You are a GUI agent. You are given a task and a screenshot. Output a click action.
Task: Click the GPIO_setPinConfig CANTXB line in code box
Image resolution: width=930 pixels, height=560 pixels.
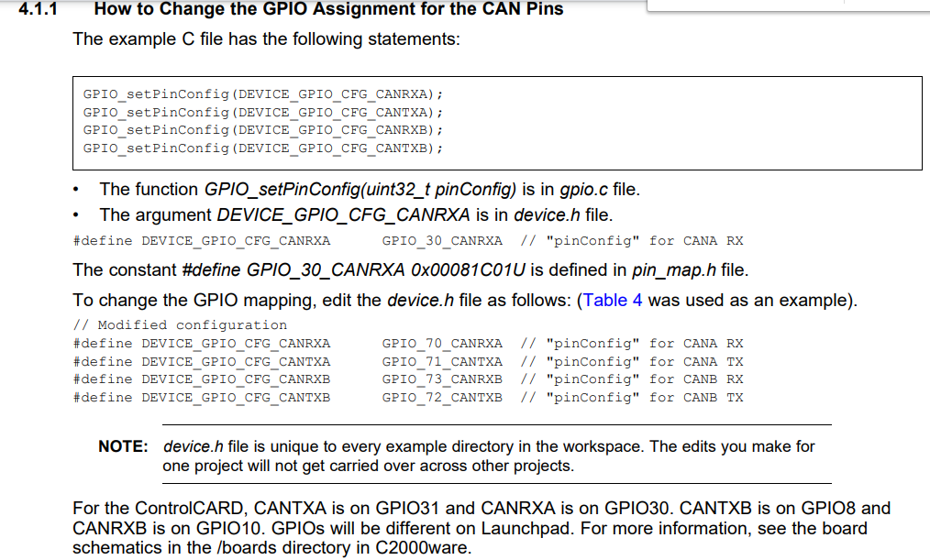click(262, 148)
